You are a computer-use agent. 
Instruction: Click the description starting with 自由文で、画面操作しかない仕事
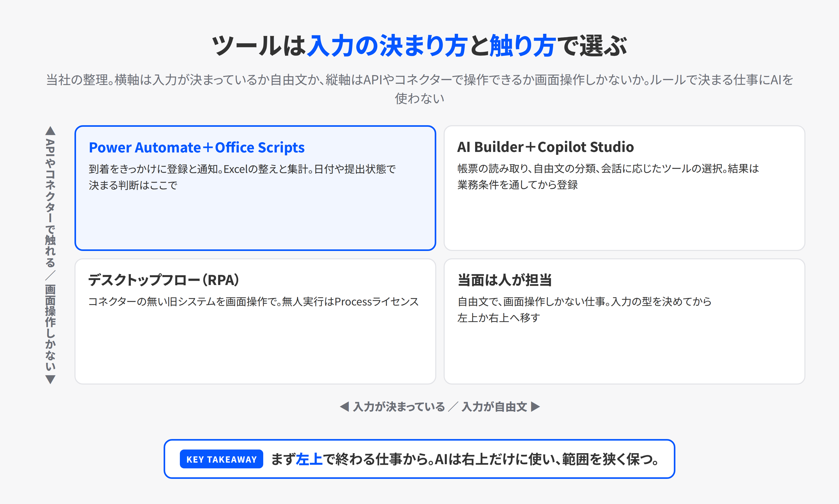[584, 310]
